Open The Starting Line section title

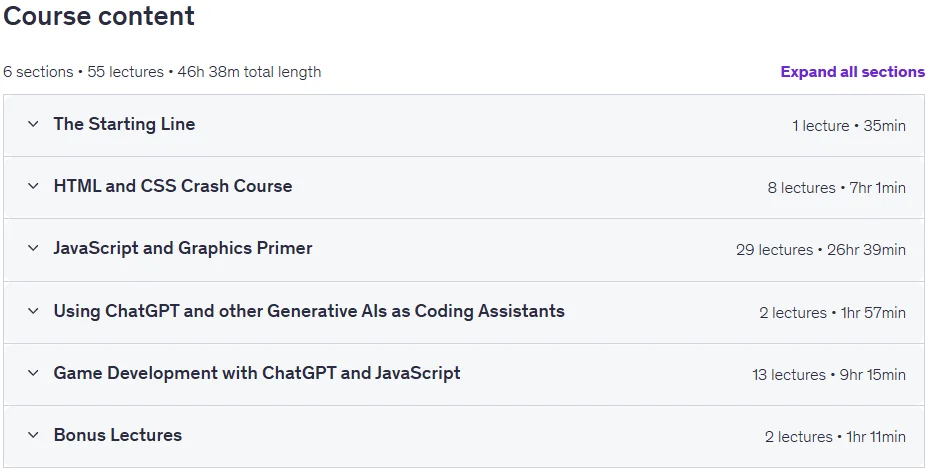(124, 124)
